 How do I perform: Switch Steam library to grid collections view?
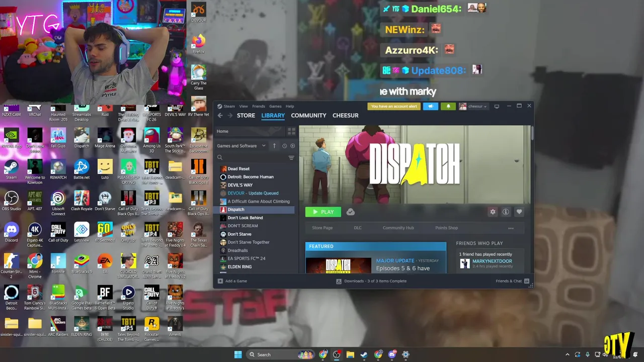(x=291, y=131)
